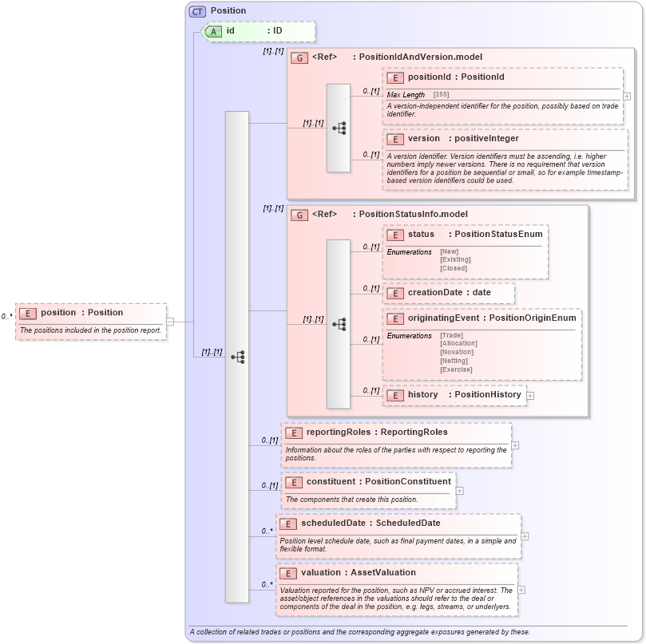This screenshot has height=644, width=646.
Task: Expand the reportingRoles plus box
Action: [515, 445]
